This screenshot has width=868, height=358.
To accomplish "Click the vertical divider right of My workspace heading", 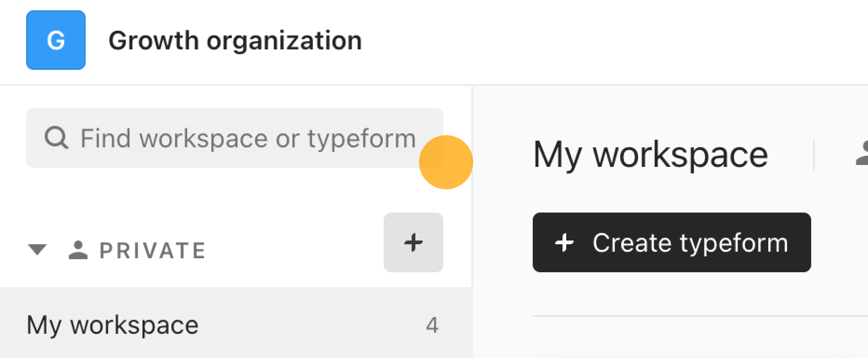I will [814, 155].
